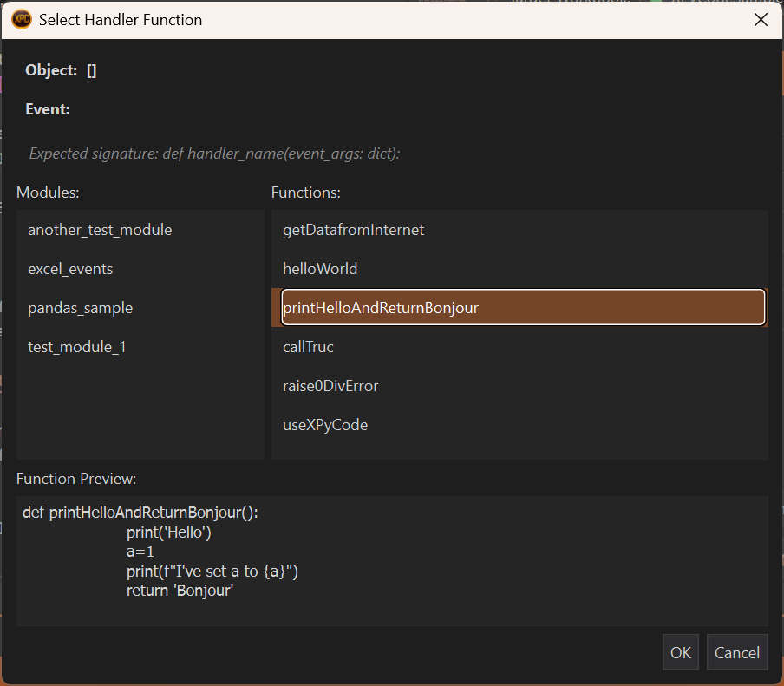The width and height of the screenshot is (784, 686).
Task: Click the Object label value
Action: pyautogui.click(x=91, y=71)
